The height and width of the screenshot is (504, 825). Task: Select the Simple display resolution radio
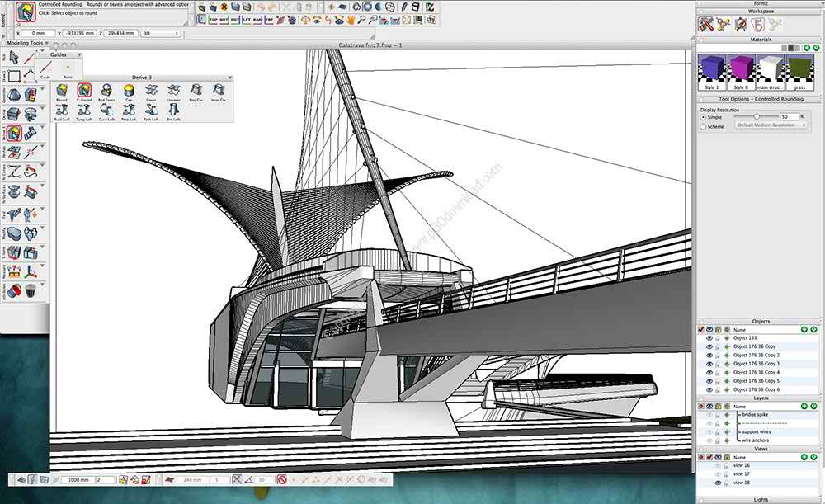click(x=703, y=117)
